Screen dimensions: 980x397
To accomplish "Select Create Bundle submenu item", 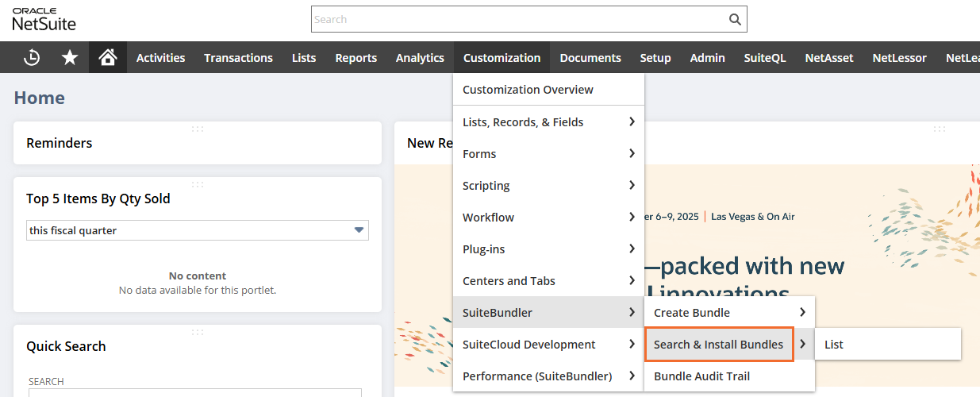I will pos(729,312).
